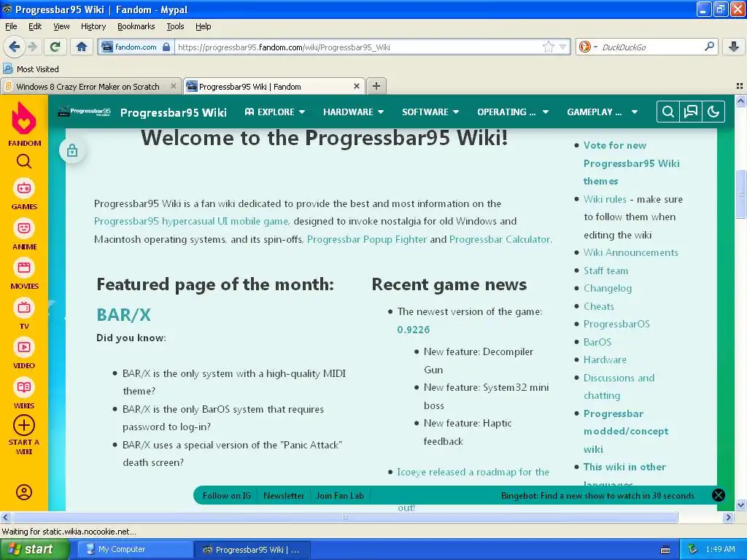
Task: Go to the browser Home page
Action: (x=82, y=47)
